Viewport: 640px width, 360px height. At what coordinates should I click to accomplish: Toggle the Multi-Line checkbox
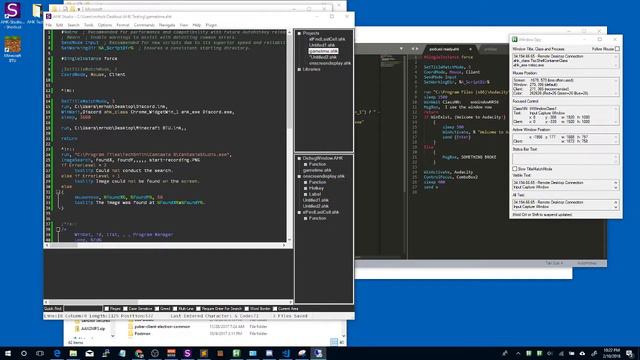(175, 309)
